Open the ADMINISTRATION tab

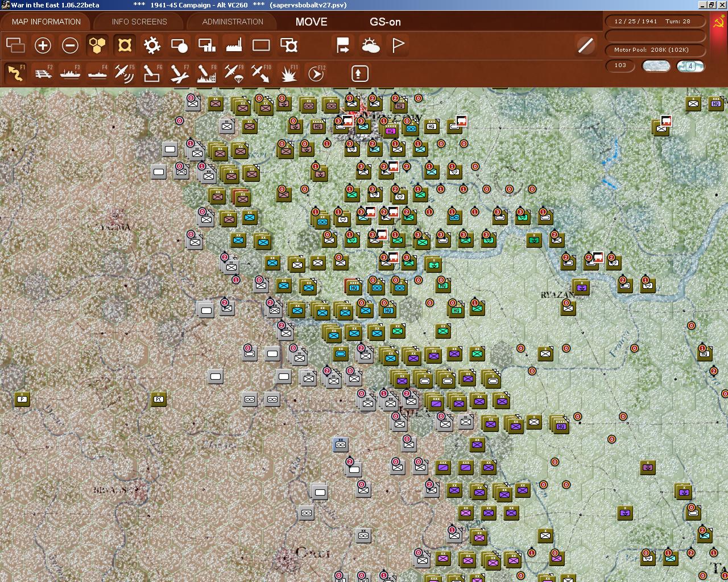(233, 22)
